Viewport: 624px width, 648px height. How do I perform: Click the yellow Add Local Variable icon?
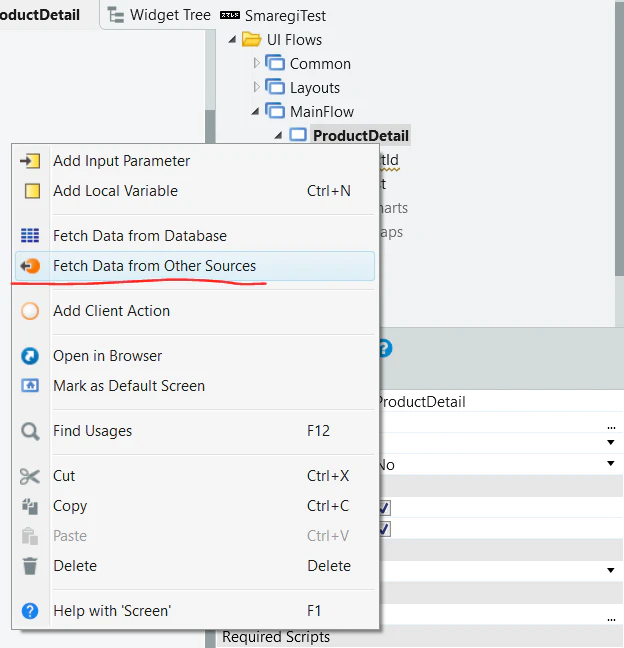pos(32,191)
